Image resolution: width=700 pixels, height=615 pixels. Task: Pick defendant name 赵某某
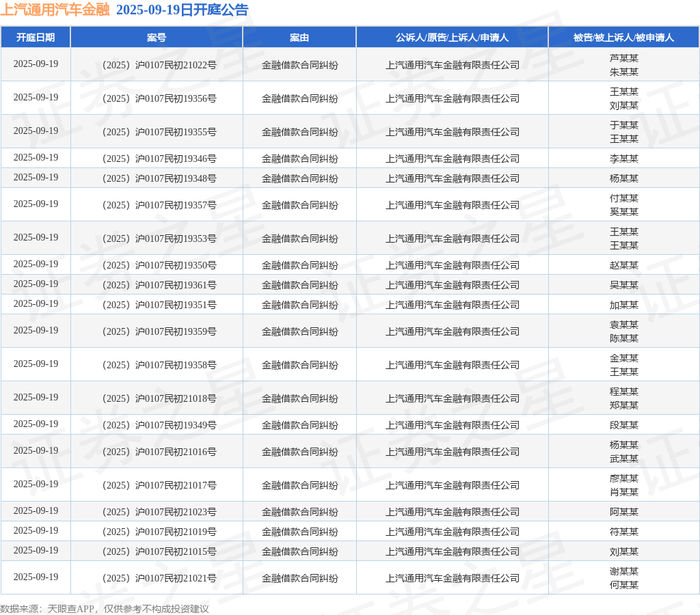click(623, 265)
